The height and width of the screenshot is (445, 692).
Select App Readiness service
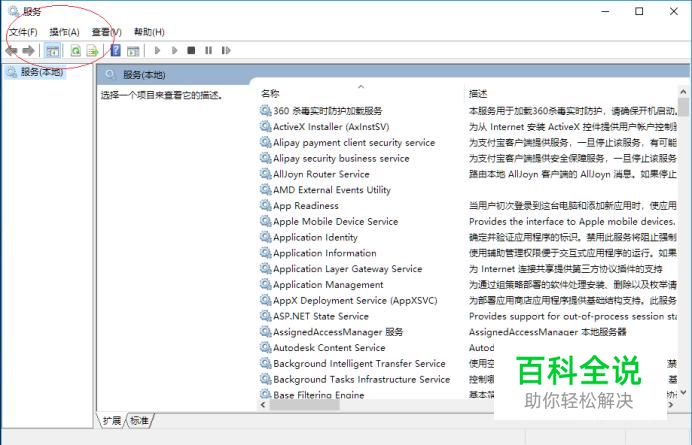click(x=306, y=206)
